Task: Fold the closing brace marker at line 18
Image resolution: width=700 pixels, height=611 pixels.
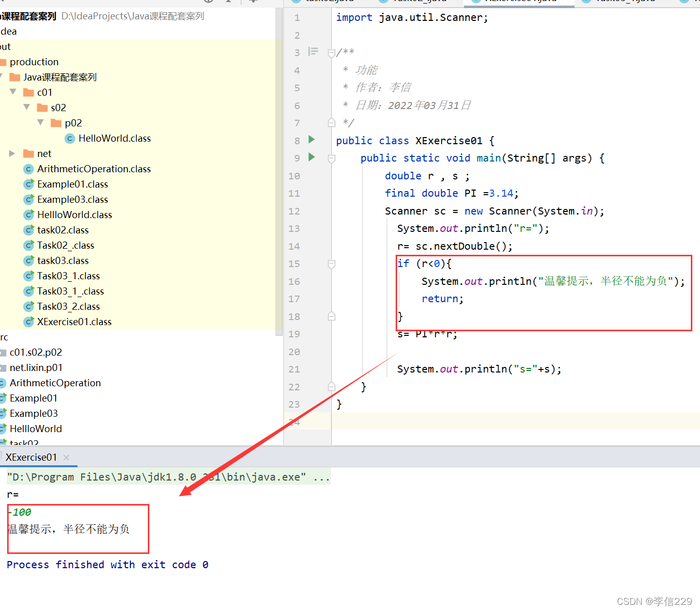Action: click(x=331, y=316)
